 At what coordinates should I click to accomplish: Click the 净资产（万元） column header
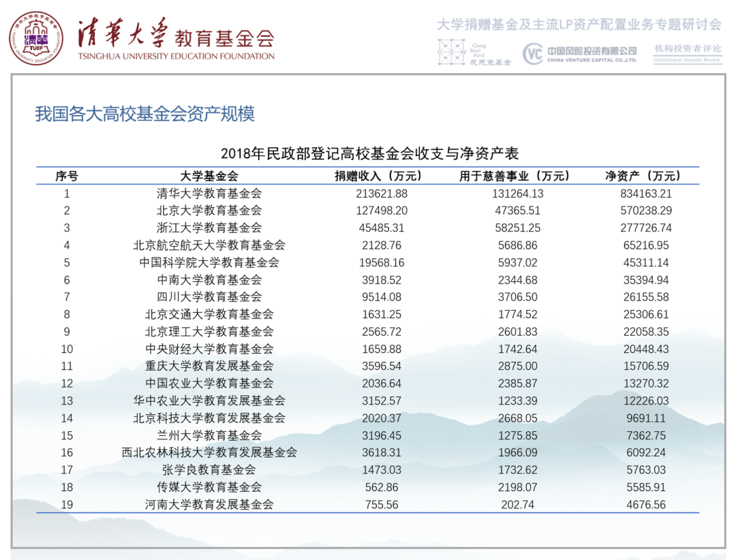[643, 176]
